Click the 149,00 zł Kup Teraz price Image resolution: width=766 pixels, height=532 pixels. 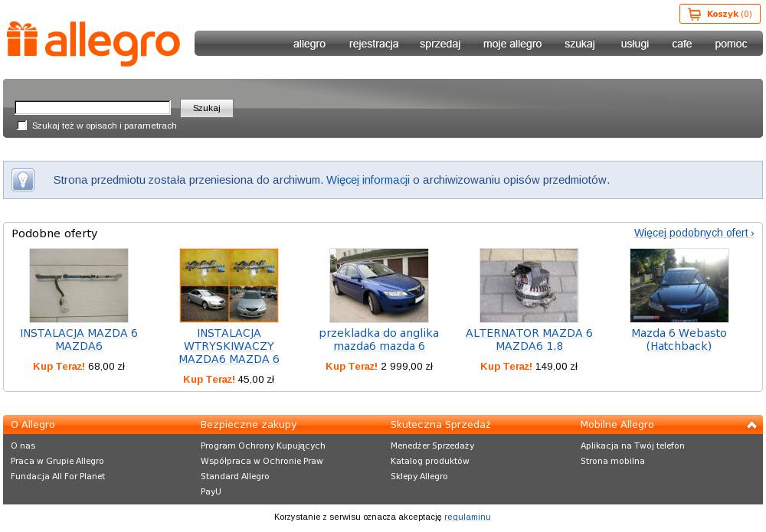(x=529, y=367)
